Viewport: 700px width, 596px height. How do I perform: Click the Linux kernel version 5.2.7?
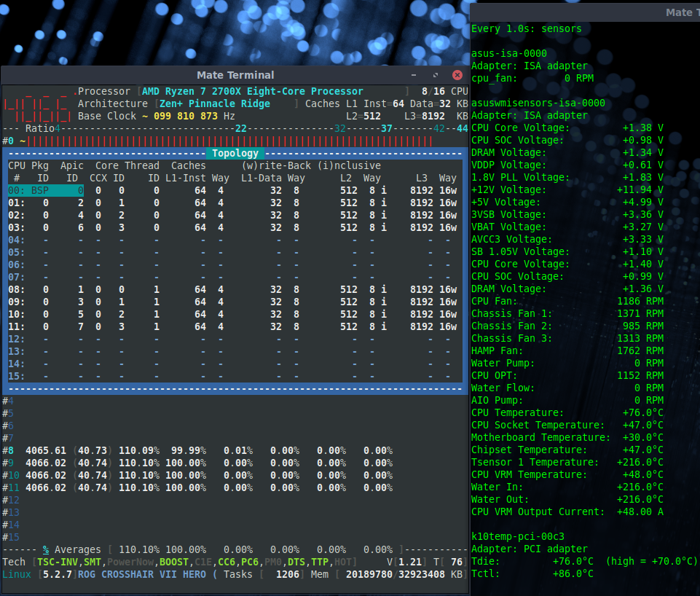pyautogui.click(x=57, y=575)
